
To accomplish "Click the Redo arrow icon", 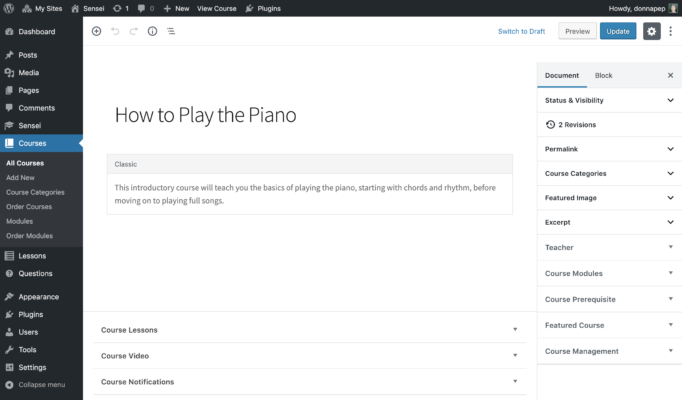I will [134, 31].
